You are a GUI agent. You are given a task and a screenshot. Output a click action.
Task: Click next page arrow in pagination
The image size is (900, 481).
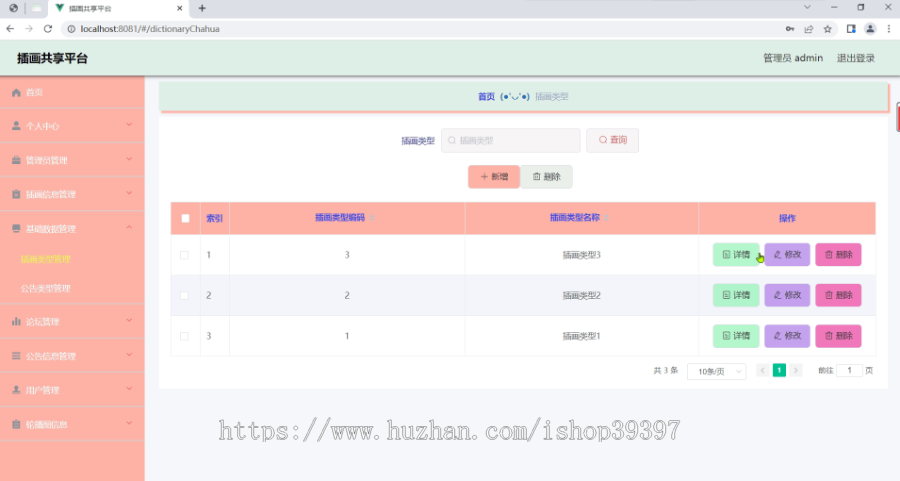pos(796,370)
